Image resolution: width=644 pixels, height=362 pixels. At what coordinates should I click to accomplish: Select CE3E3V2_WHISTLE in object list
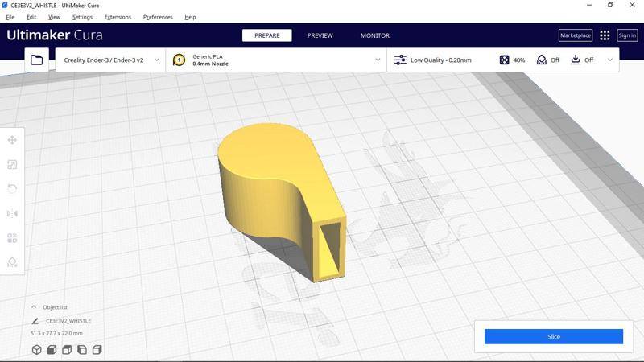tap(68, 321)
